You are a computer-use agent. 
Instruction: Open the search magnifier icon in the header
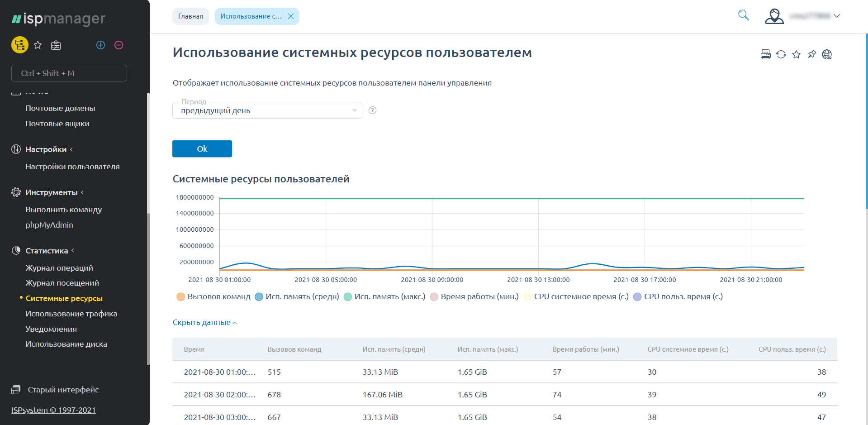pyautogui.click(x=743, y=15)
